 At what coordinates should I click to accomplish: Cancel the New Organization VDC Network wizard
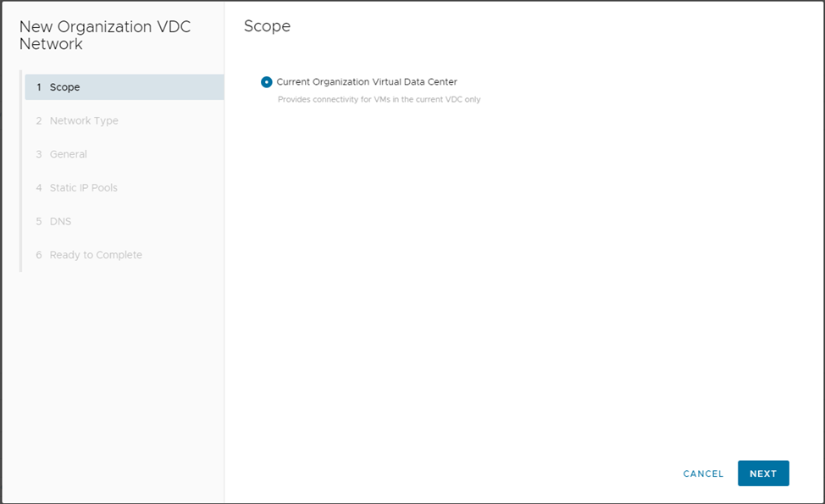click(703, 474)
